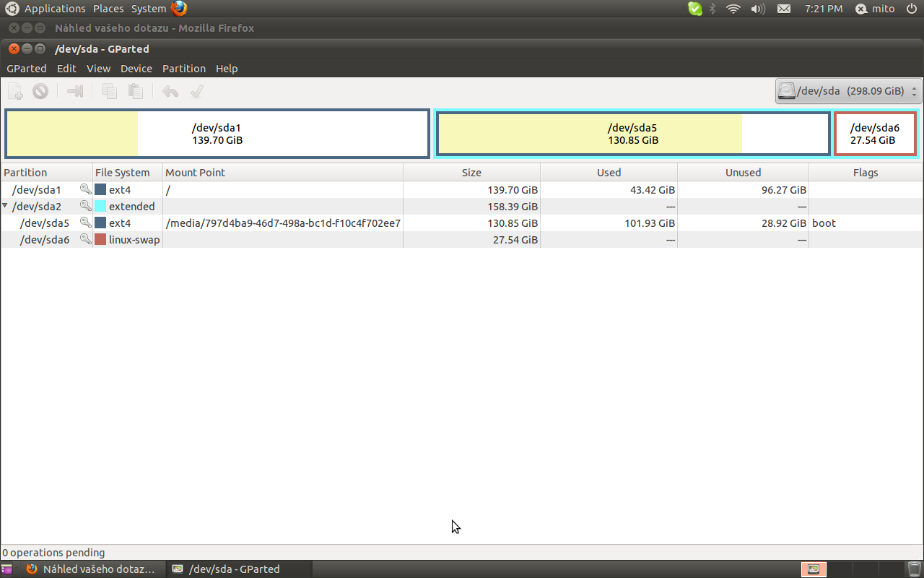
Task: Open the /dev/sda device selector dropdown
Action: coord(848,91)
